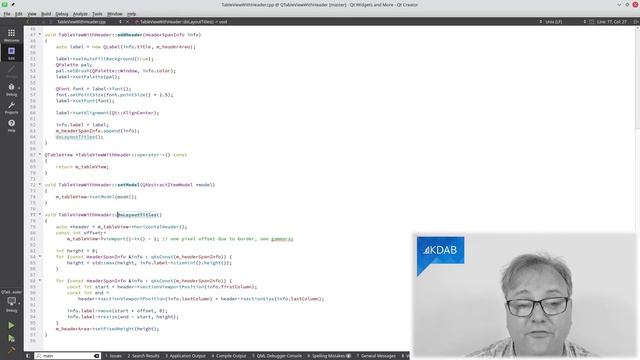The width and height of the screenshot is (640, 360).
Task: Collapse the second for loop fold
Action: tap(40, 281)
